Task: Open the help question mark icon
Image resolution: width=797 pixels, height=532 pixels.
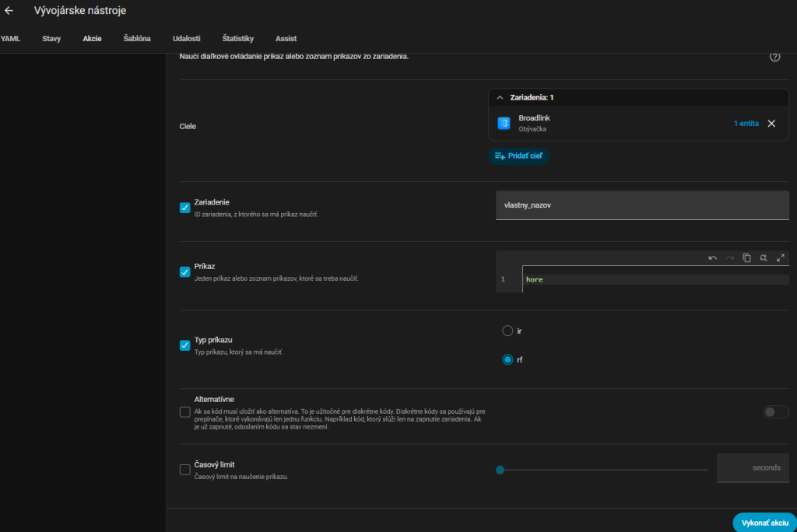Action: pos(774,57)
